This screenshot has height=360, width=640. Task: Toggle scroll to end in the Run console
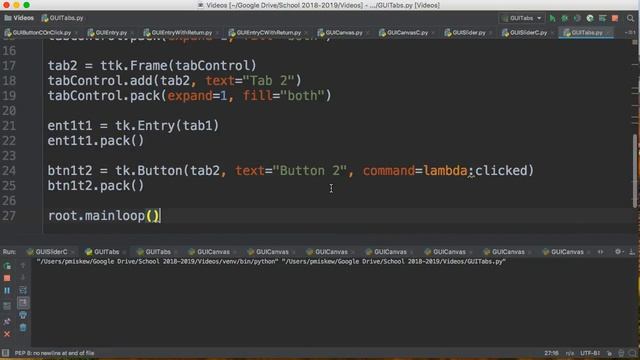click(23, 302)
